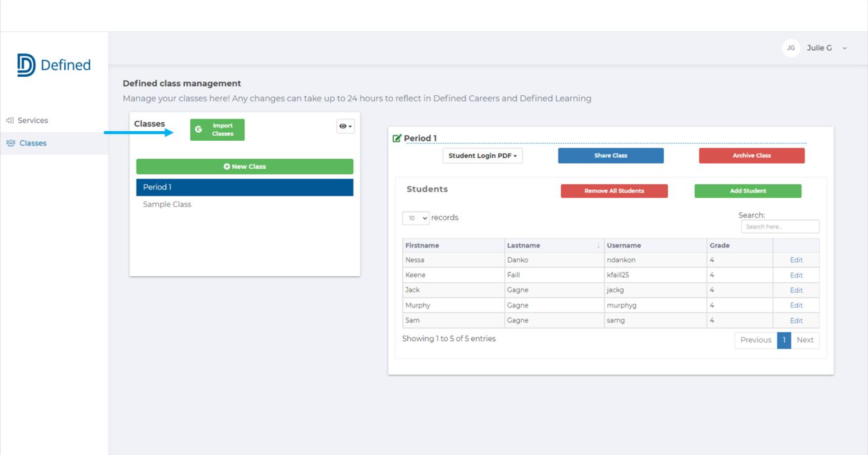Edit student Murphy Gagne
868x455 pixels.
796,306
